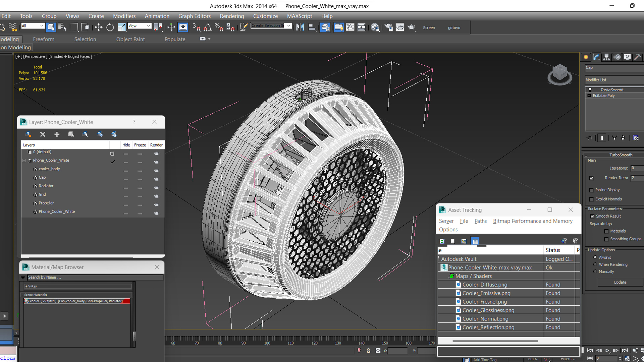Collapse the Phone_Cooler_White layer tree
The height and width of the screenshot is (362, 644).
click(x=24, y=161)
